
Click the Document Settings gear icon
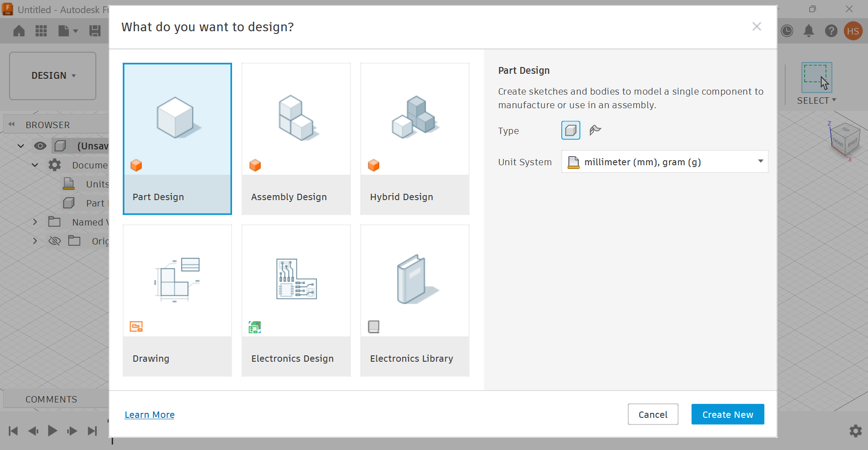55,165
